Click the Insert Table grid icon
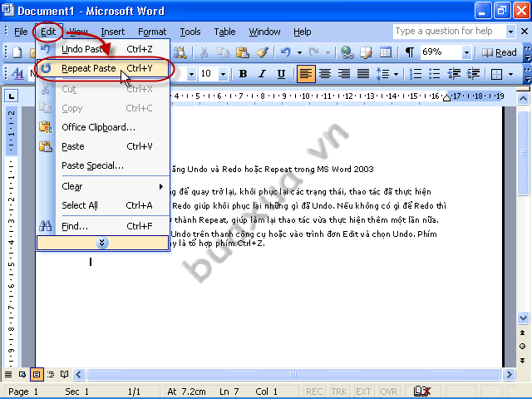 click(386, 52)
